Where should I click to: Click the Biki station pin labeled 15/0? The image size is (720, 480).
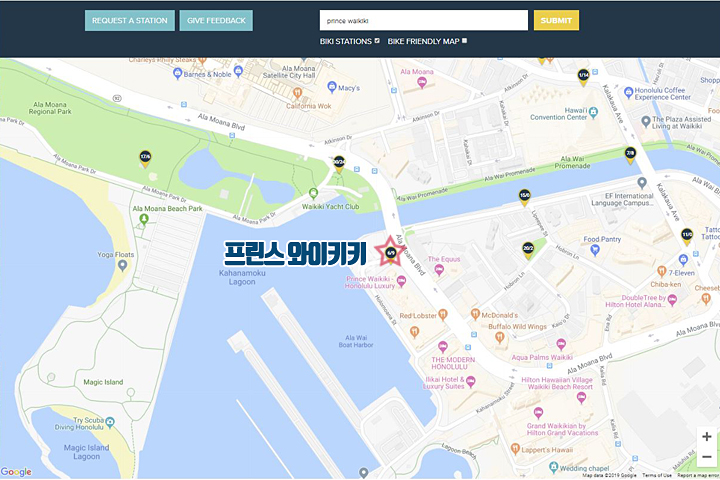pos(524,197)
